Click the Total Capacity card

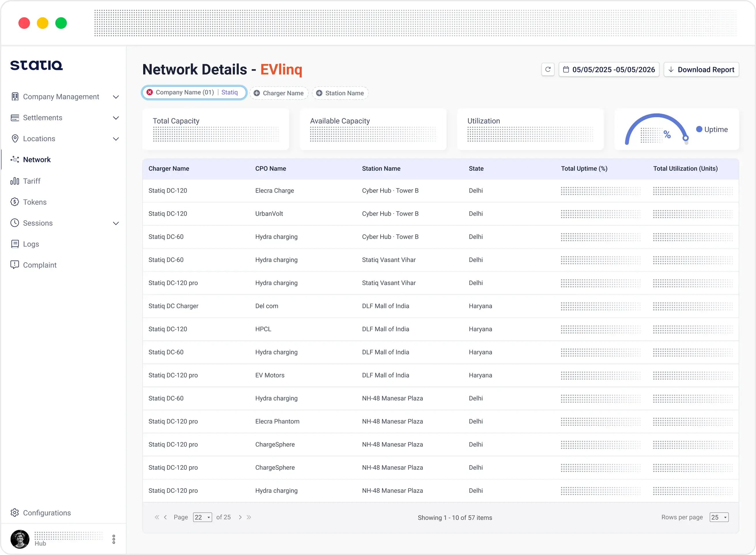[216, 129]
